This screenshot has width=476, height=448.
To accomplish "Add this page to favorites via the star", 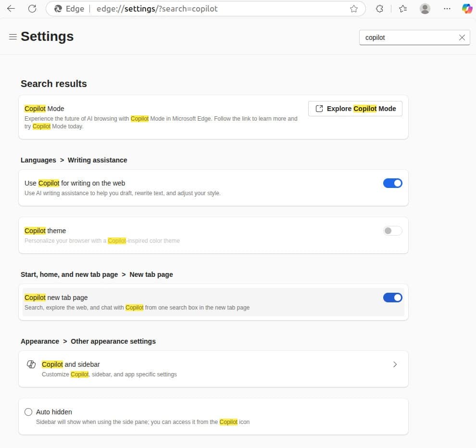I will (354, 9).
